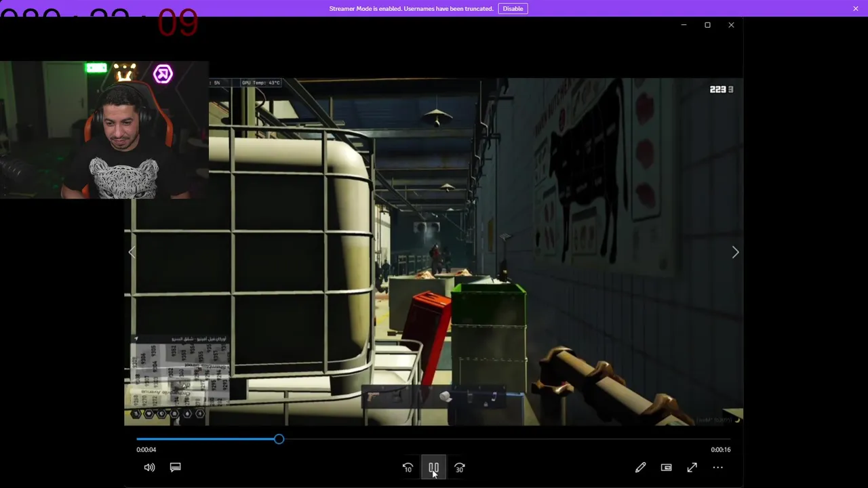Click the elapsed time 0:00:04
Viewport: 868px width, 488px height.
(x=146, y=450)
